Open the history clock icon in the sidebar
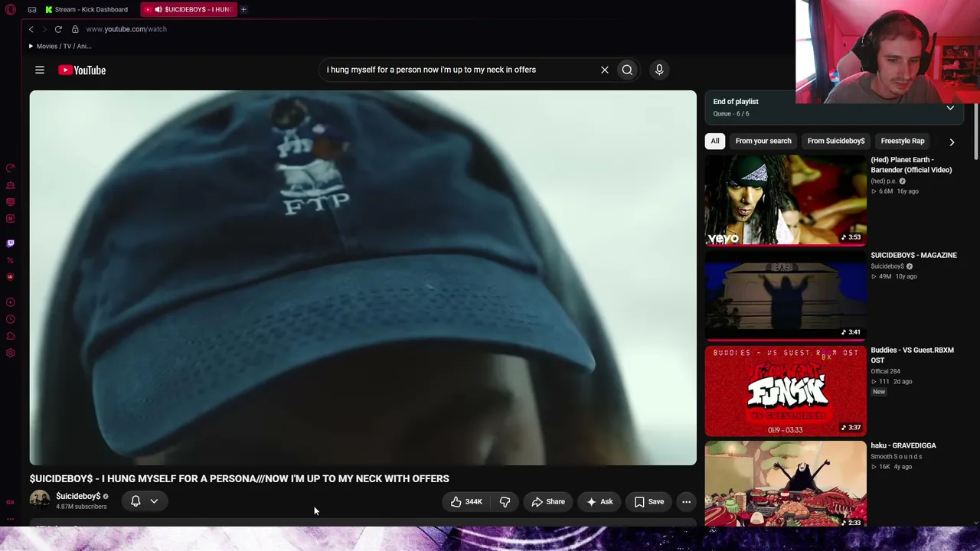 (11, 319)
